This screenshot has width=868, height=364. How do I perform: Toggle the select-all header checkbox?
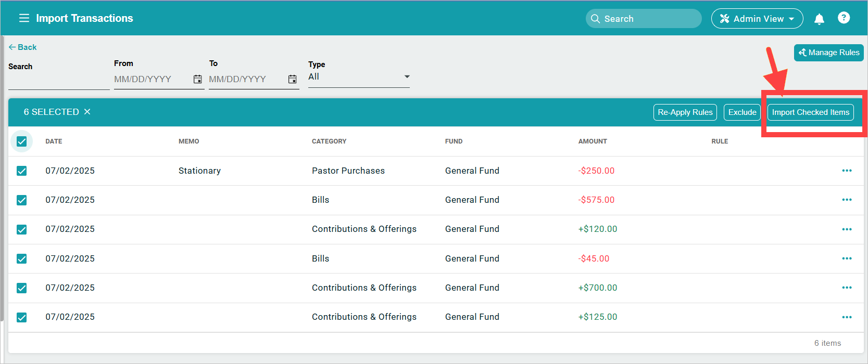[21, 141]
